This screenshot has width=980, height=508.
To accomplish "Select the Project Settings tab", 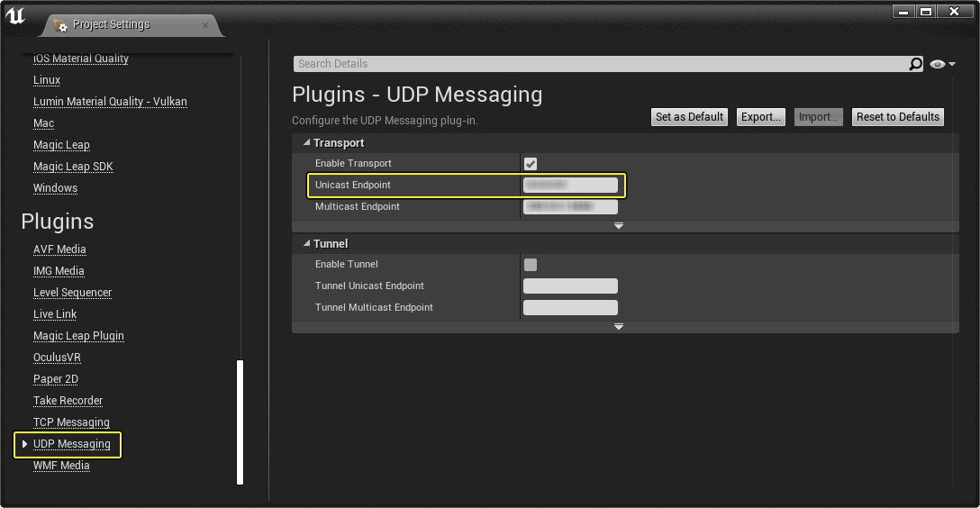I will (132, 25).
